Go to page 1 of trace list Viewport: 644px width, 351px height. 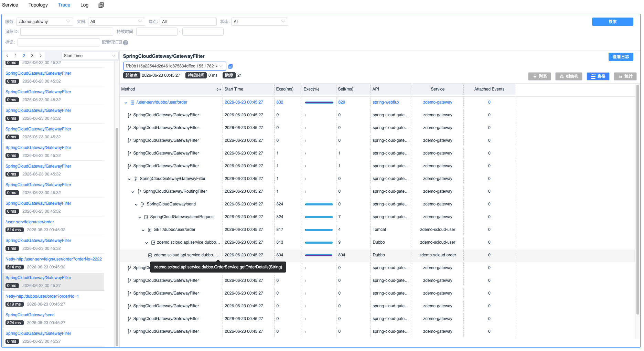click(x=16, y=56)
